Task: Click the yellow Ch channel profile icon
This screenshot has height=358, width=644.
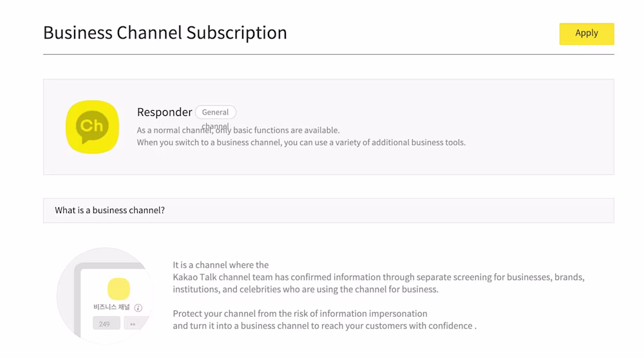Action: click(92, 127)
